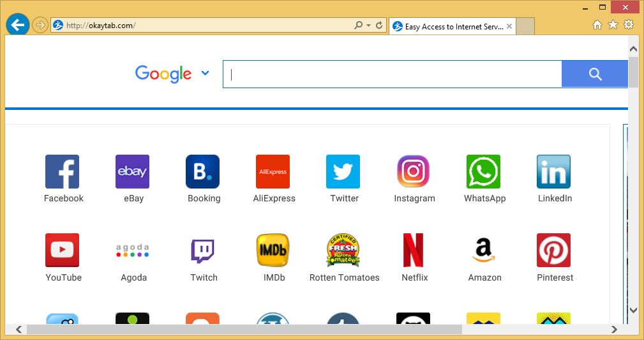This screenshot has width=644, height=340.
Task: Click the Netflix text label
Action: coord(415,277)
